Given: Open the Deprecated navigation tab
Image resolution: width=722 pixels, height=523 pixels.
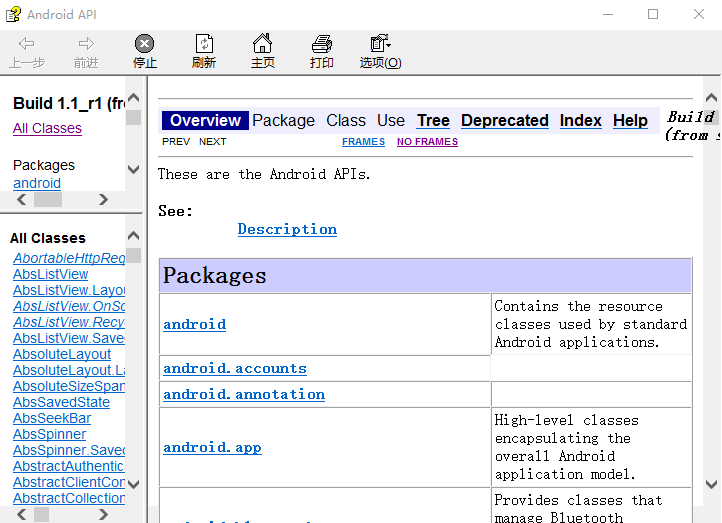Looking at the screenshot, I should pyautogui.click(x=504, y=120).
